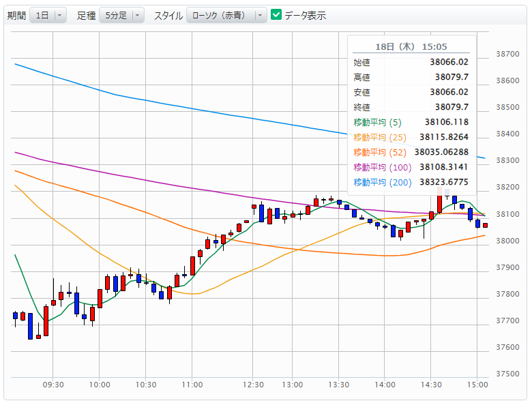Screen dimensions: 532x403
Task: Click the orange 移動平均 (52) legend entry
Action: click(x=380, y=152)
